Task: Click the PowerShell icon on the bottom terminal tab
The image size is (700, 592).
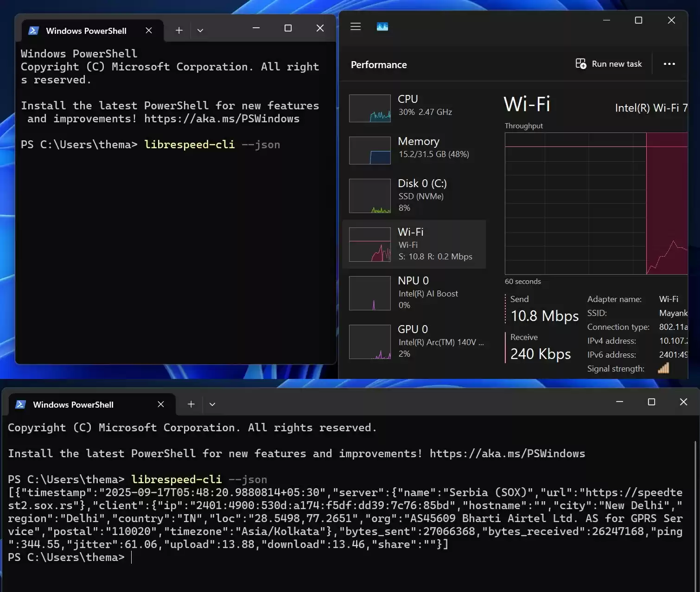Action: tap(20, 404)
